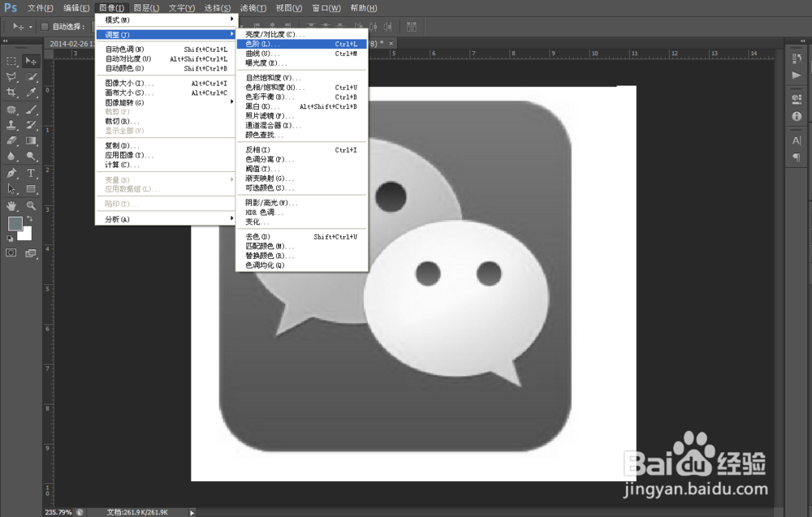812x517 pixels.
Task: Choose 画布大小(S)... command
Action: [x=166, y=93]
